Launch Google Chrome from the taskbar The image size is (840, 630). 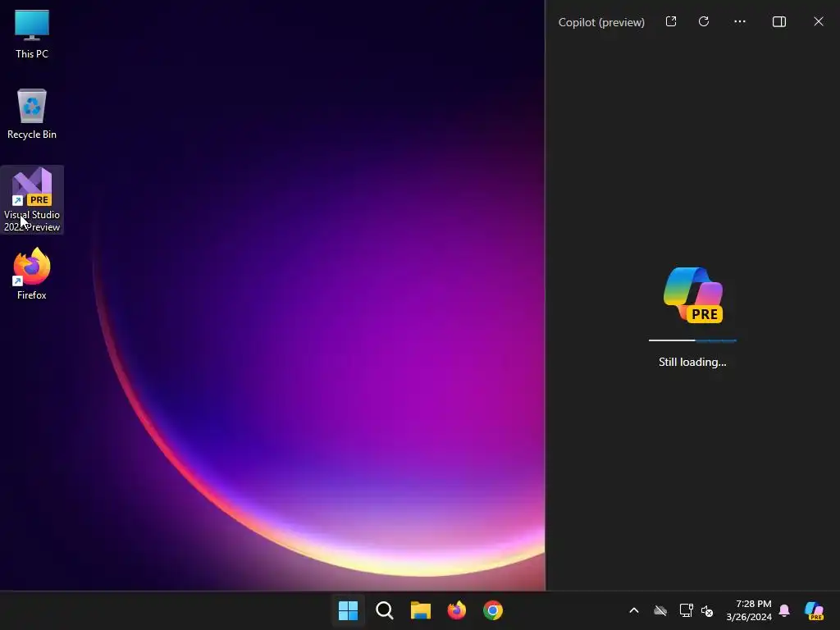click(493, 610)
